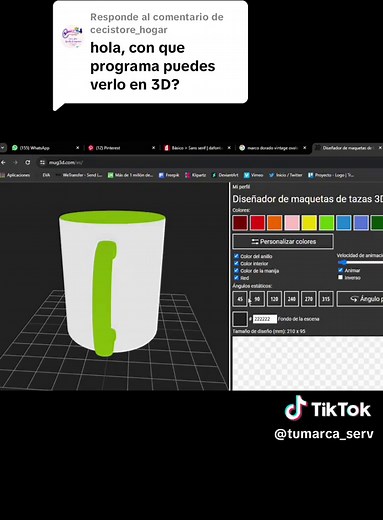Image resolution: width=383 pixels, height=520 pixels.
Task: Open cecistore_hogar commenter profile picture
Action: pyautogui.click(x=72, y=36)
